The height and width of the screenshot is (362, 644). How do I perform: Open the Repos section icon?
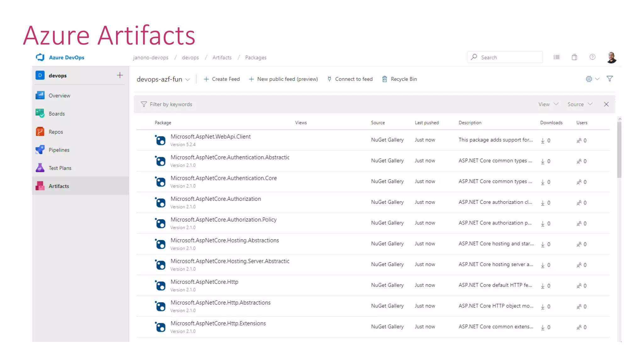tap(40, 132)
